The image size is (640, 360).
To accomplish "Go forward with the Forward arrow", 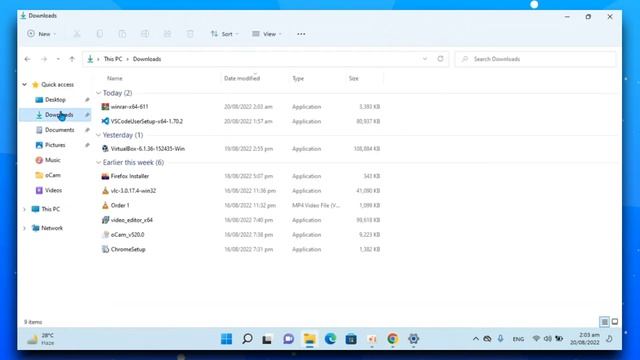I will coord(44,59).
